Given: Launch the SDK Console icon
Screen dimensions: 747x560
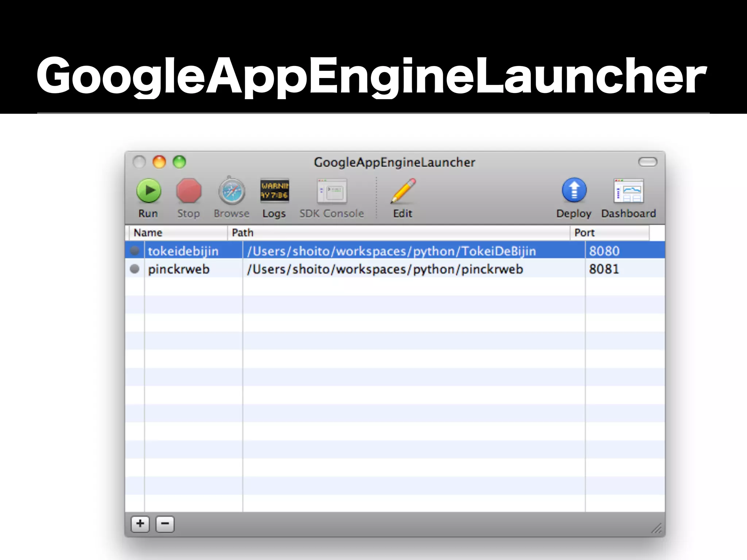Looking at the screenshot, I should (x=332, y=191).
